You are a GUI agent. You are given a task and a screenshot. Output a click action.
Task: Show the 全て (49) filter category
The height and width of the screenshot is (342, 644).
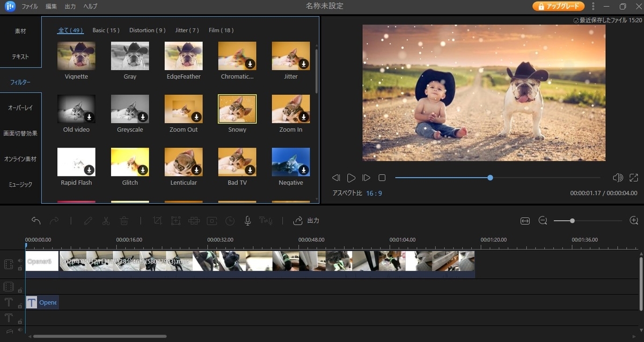click(x=70, y=31)
